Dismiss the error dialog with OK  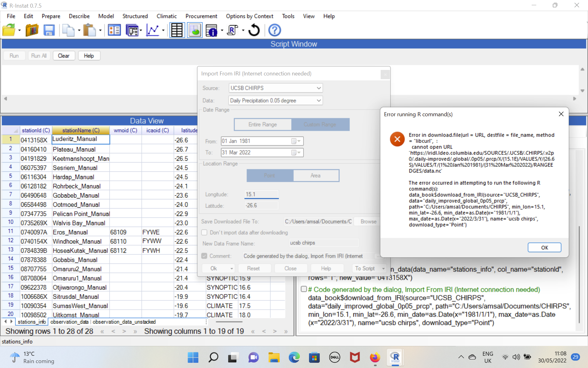[x=544, y=247]
